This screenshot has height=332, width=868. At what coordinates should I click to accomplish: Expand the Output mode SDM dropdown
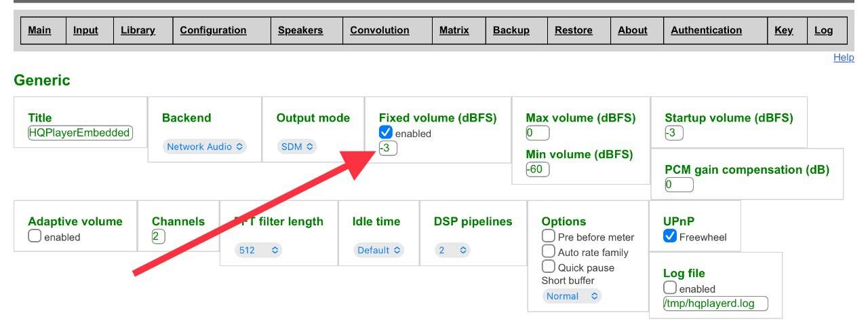pos(297,146)
